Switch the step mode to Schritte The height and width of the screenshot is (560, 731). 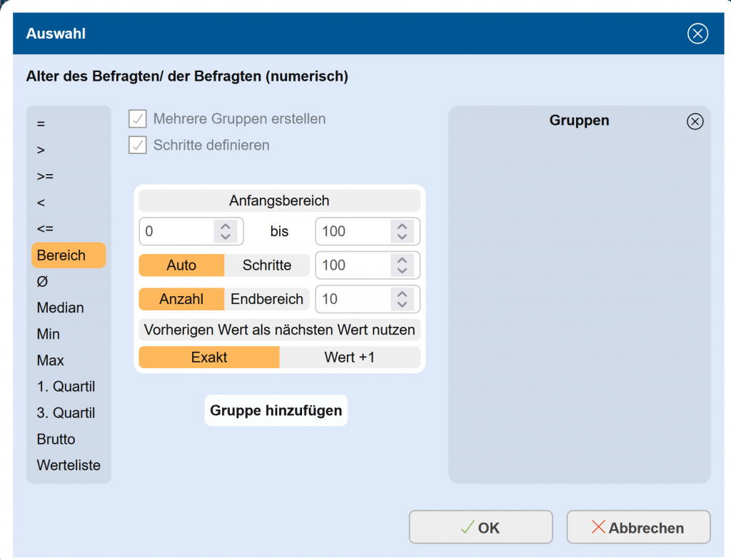[267, 265]
